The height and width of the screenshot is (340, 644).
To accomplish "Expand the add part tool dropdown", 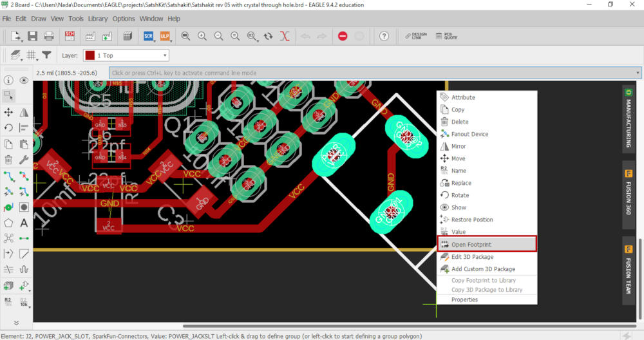I will (x=30, y=290).
